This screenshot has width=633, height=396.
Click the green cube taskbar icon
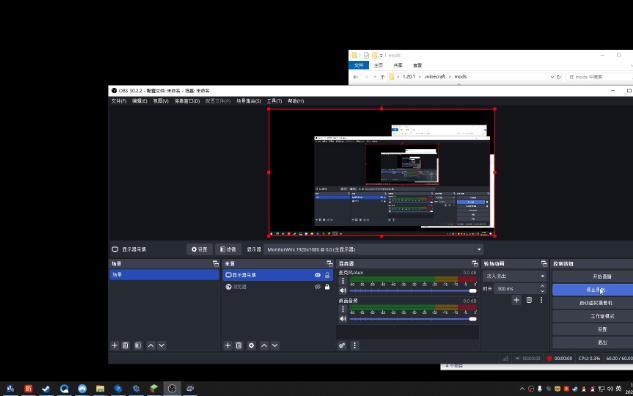154,388
